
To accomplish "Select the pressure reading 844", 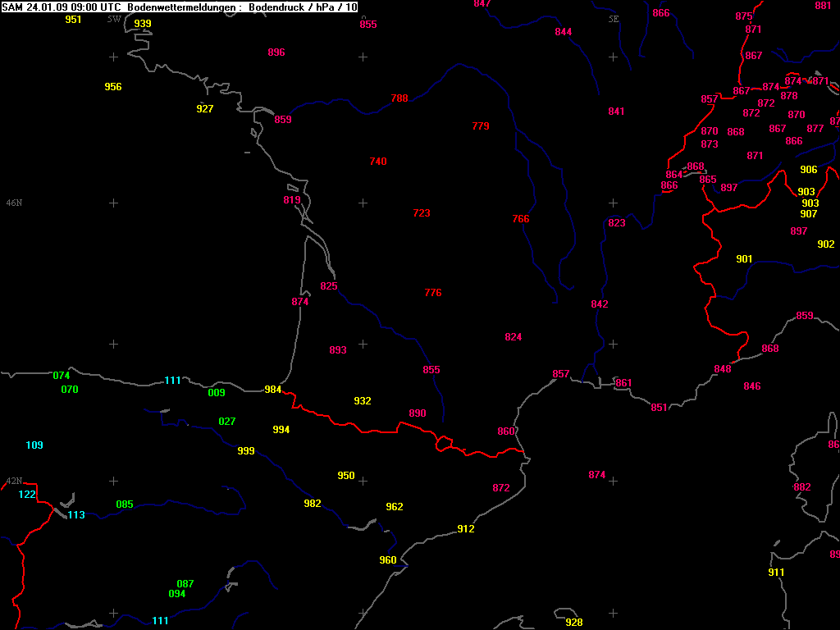I will tap(564, 32).
